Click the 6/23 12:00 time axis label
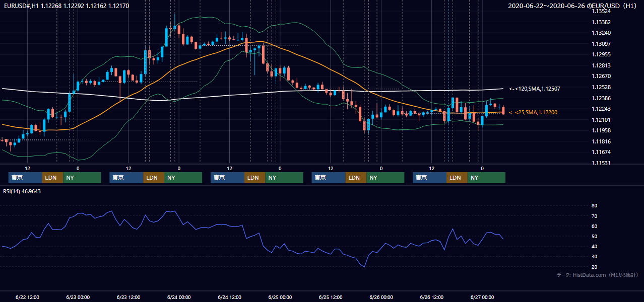Image resolution: width=644 pixels, height=302 pixels. pos(128,297)
